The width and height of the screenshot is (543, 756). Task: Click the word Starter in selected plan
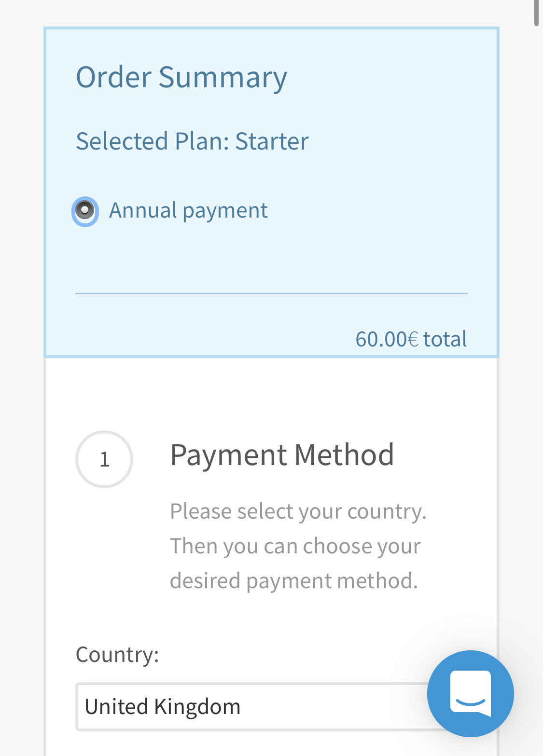click(x=272, y=141)
